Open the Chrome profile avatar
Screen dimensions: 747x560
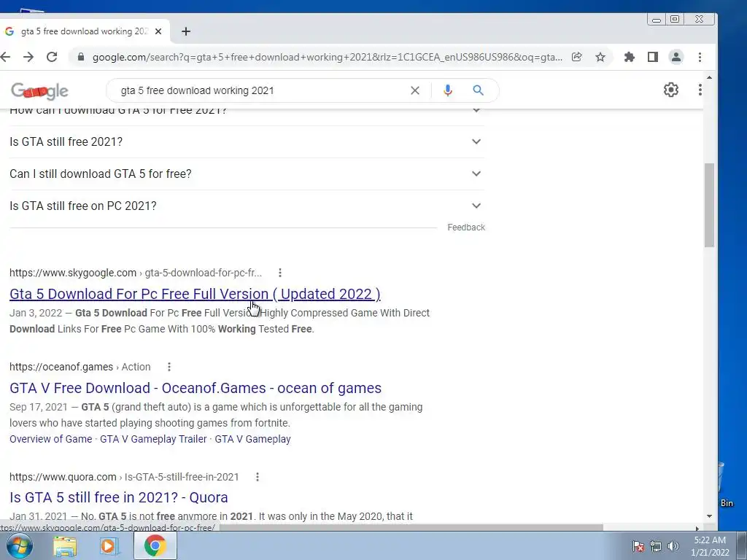[676, 57]
